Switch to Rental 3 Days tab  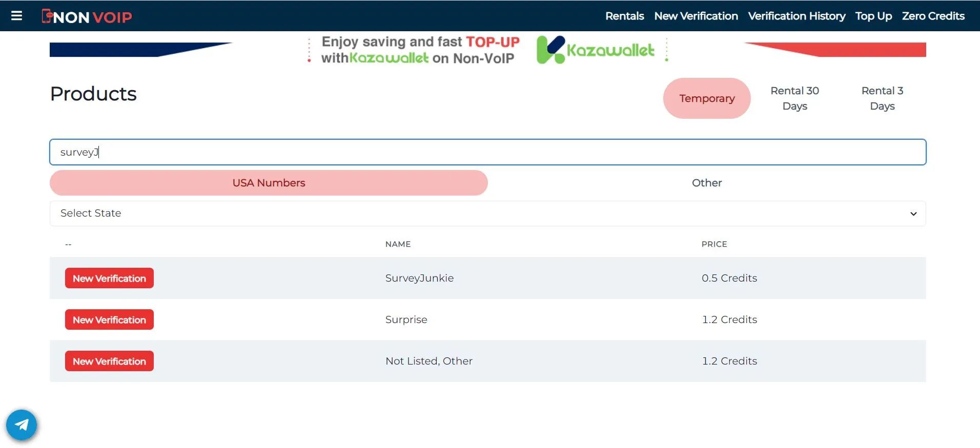882,98
